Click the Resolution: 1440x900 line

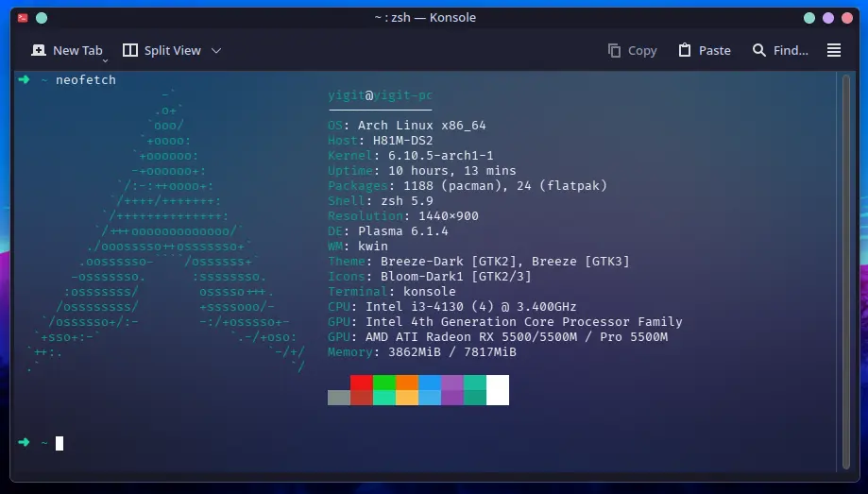[x=403, y=216]
